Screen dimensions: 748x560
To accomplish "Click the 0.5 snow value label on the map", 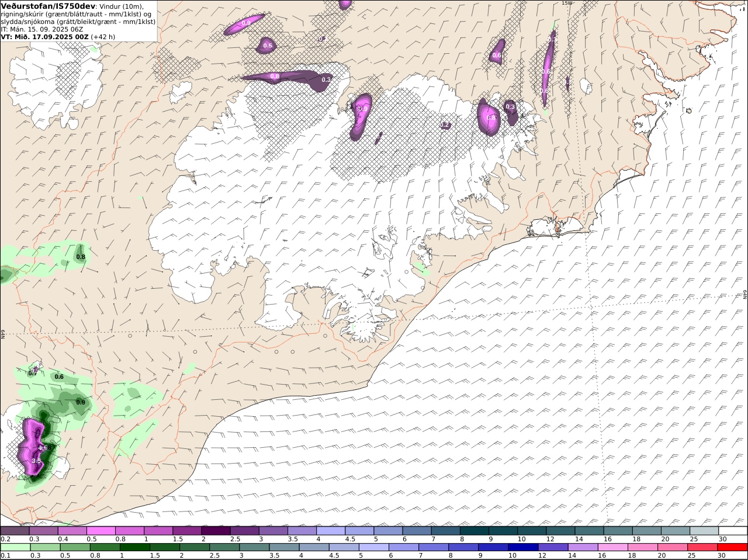I will coord(268,46).
